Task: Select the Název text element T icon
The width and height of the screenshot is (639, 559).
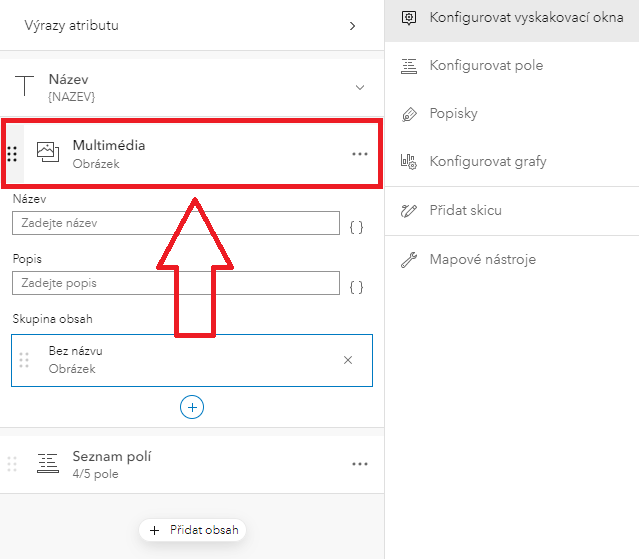Action: [24, 86]
